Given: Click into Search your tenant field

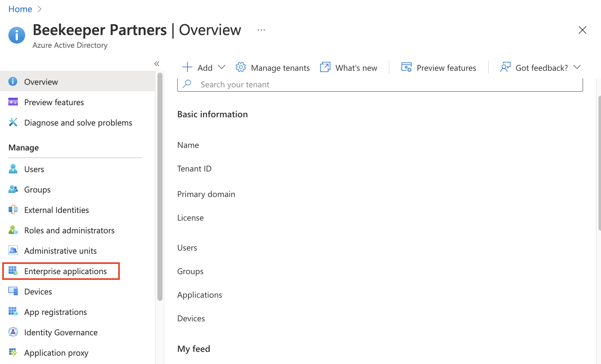Looking at the screenshot, I should [380, 84].
